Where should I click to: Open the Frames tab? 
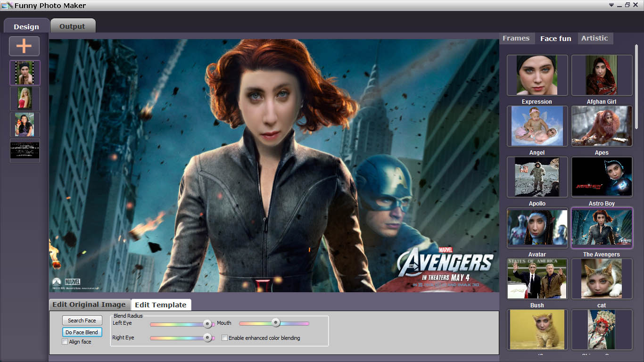pyautogui.click(x=516, y=38)
